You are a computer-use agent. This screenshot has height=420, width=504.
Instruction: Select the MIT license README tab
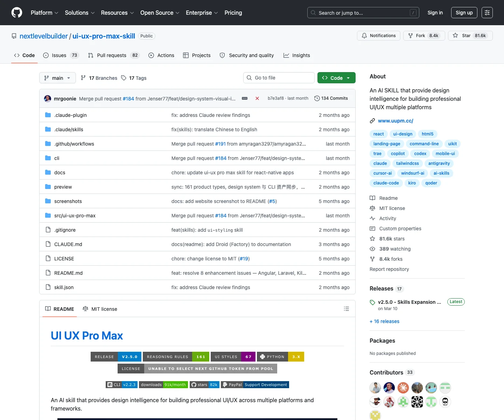coord(100,309)
